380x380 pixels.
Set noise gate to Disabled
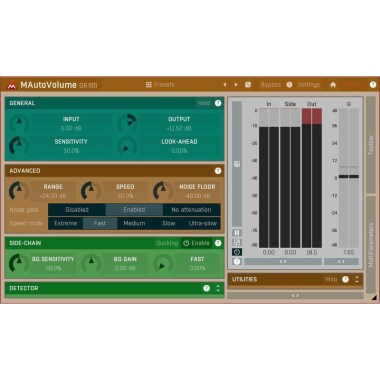(x=77, y=210)
